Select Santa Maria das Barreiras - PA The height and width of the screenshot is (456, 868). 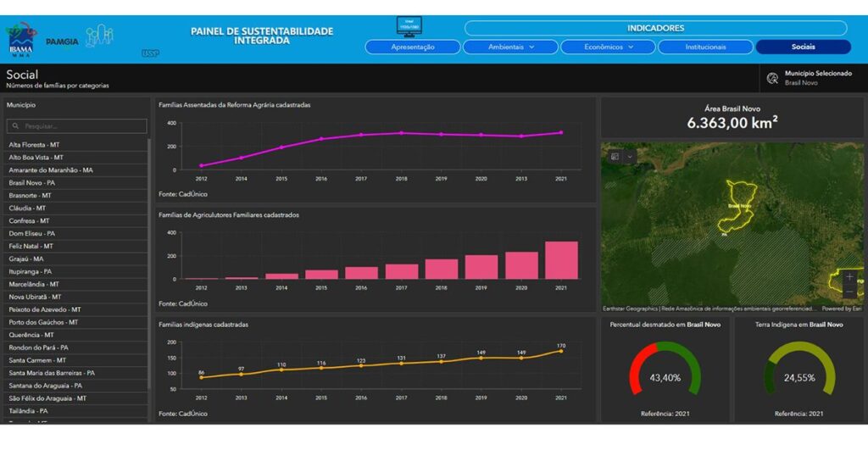coord(75,373)
